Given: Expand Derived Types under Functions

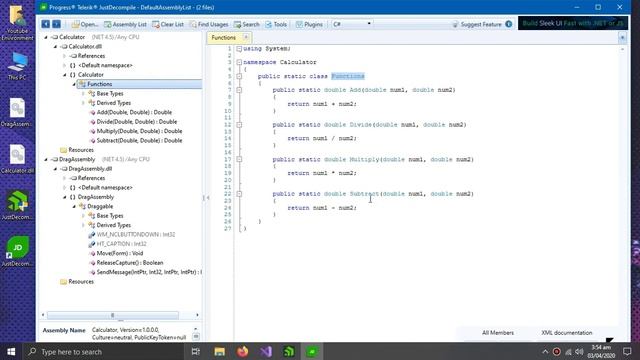Looking at the screenshot, I should (83, 103).
